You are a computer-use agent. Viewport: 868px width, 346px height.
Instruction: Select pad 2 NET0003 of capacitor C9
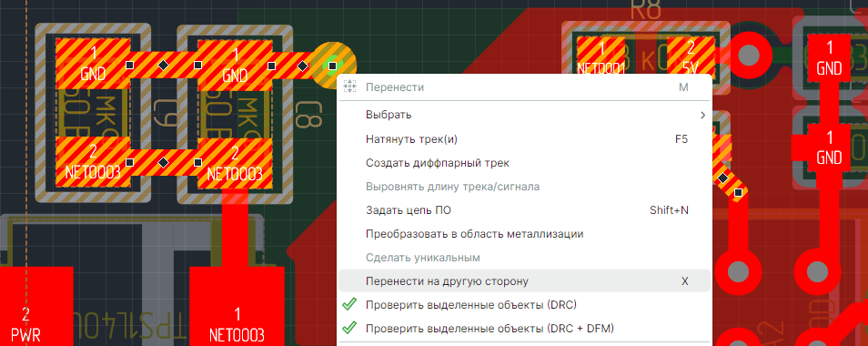(93, 162)
